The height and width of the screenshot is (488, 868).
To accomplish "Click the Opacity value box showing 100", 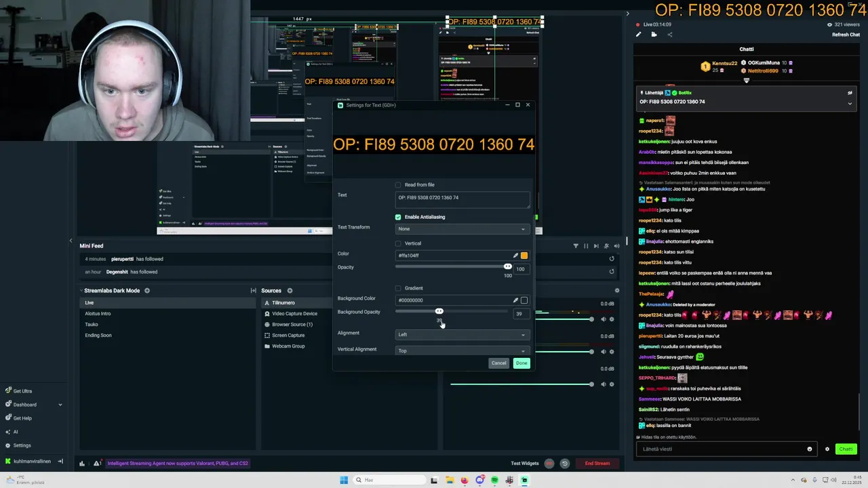I will coord(521,269).
